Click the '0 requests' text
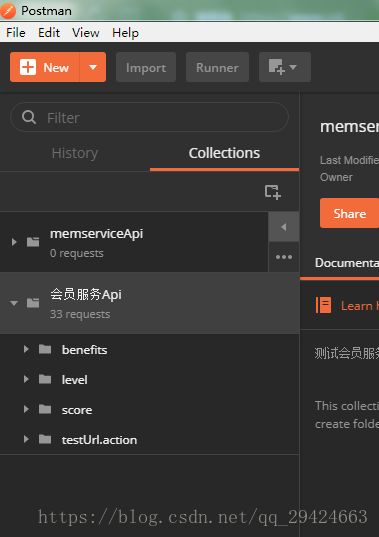 77,253
